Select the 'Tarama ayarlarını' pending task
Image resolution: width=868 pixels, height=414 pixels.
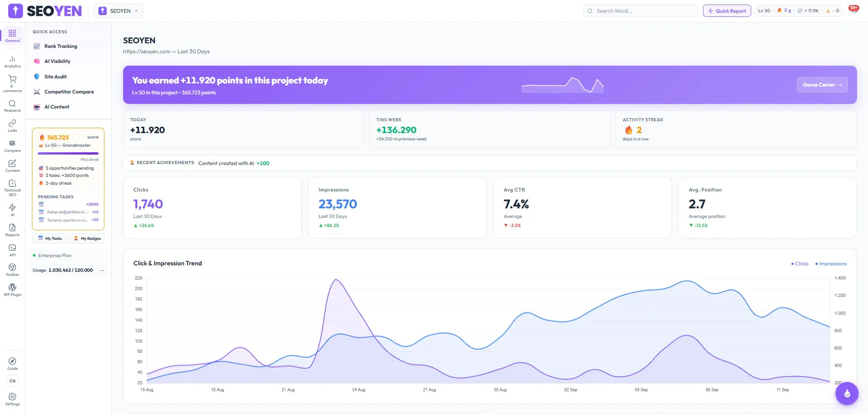tap(68, 220)
